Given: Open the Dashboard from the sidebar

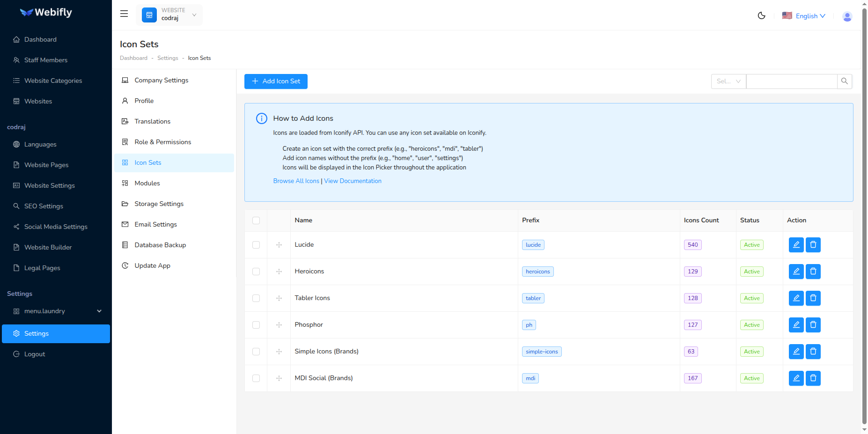Looking at the screenshot, I should [40, 39].
